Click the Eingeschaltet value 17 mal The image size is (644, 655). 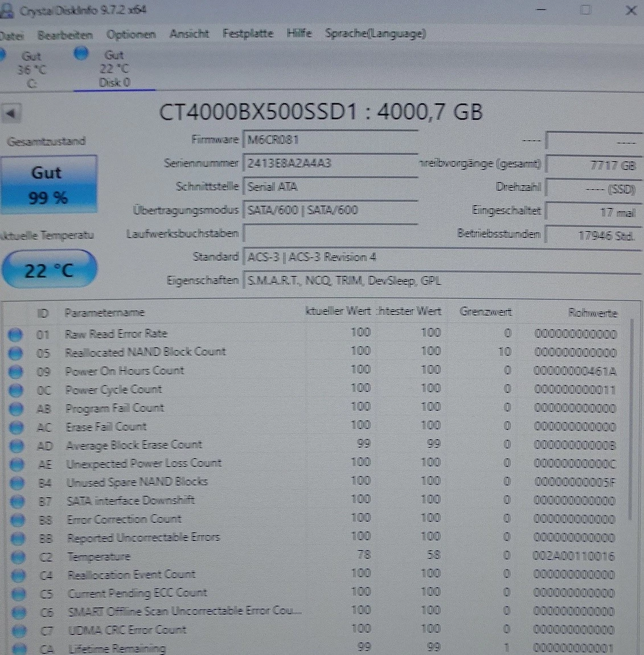(594, 212)
